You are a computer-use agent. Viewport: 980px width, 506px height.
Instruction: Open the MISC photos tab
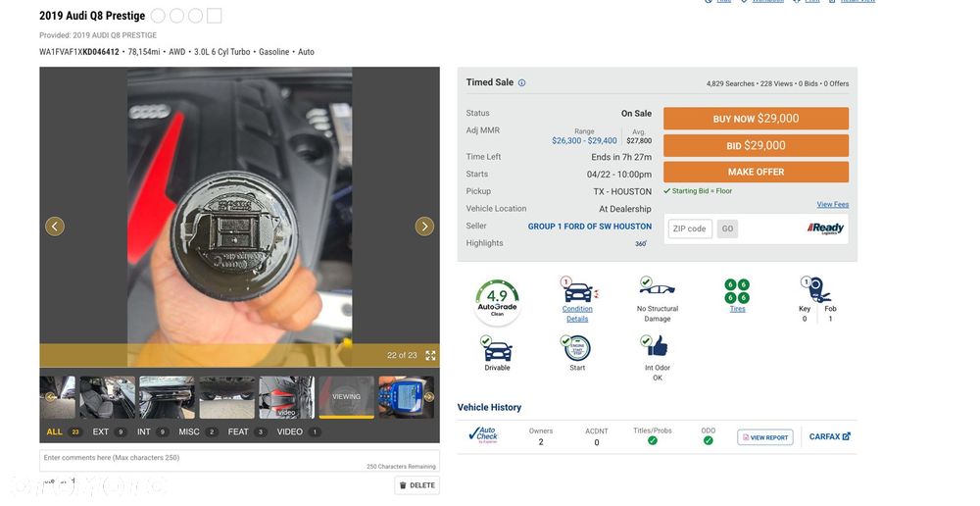[198, 431]
